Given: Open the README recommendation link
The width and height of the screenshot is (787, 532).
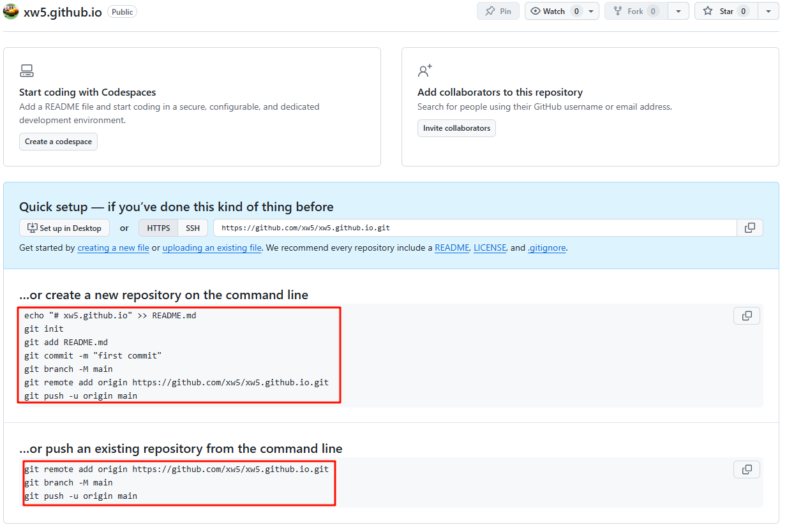Looking at the screenshot, I should coord(452,248).
